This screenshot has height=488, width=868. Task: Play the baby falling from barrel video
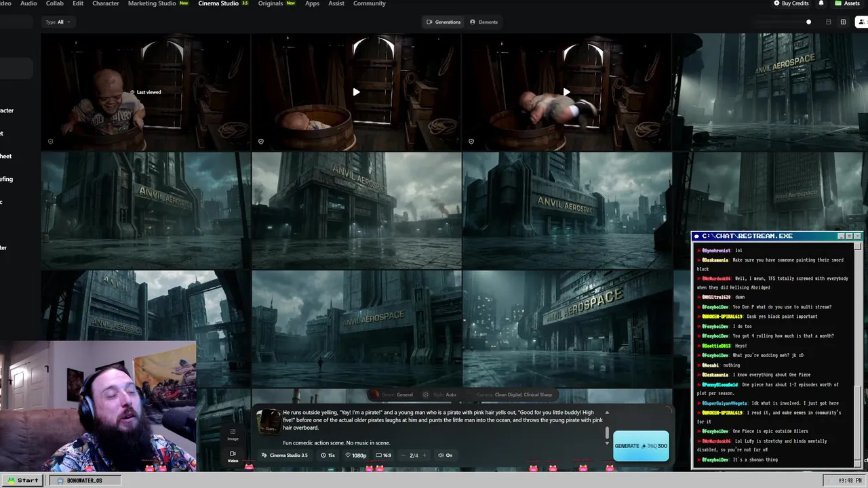[x=566, y=92]
